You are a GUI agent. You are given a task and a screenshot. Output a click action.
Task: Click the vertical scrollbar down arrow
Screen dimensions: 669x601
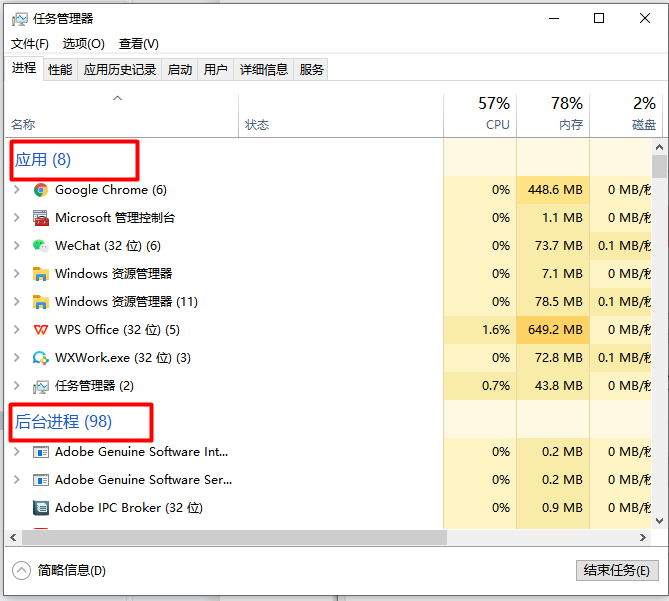click(659, 521)
